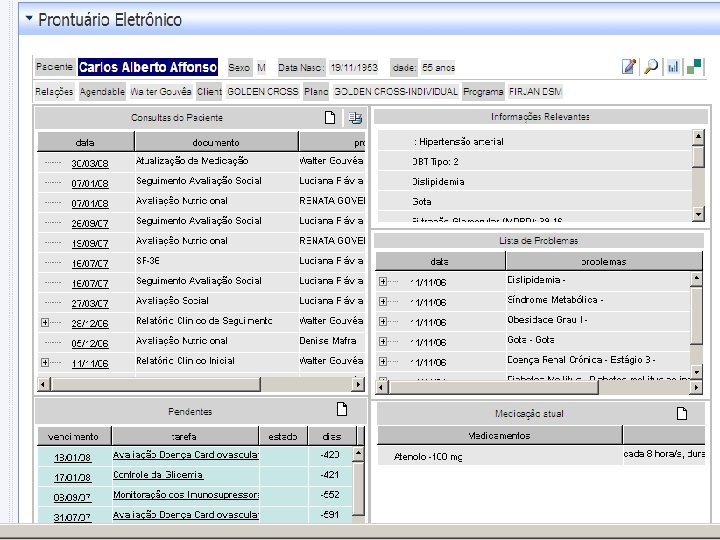This screenshot has width=720, height=540.
Task: Click the green squares icon in top toolbar
Action: (x=695, y=67)
